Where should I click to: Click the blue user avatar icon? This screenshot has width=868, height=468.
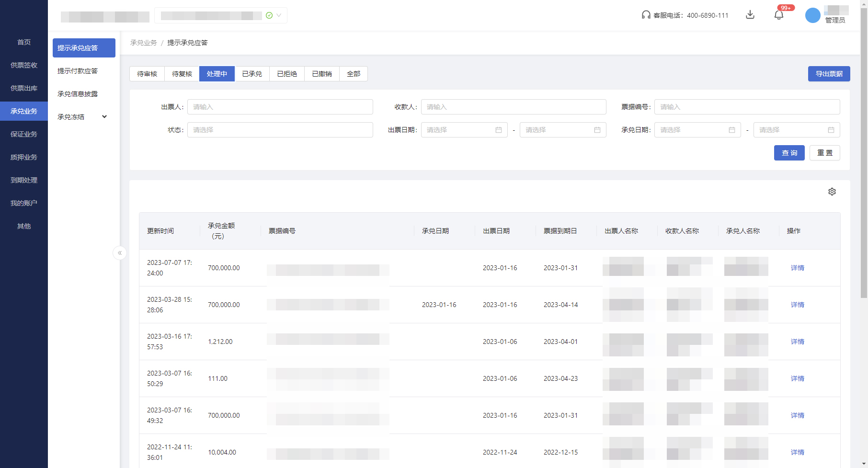click(812, 15)
